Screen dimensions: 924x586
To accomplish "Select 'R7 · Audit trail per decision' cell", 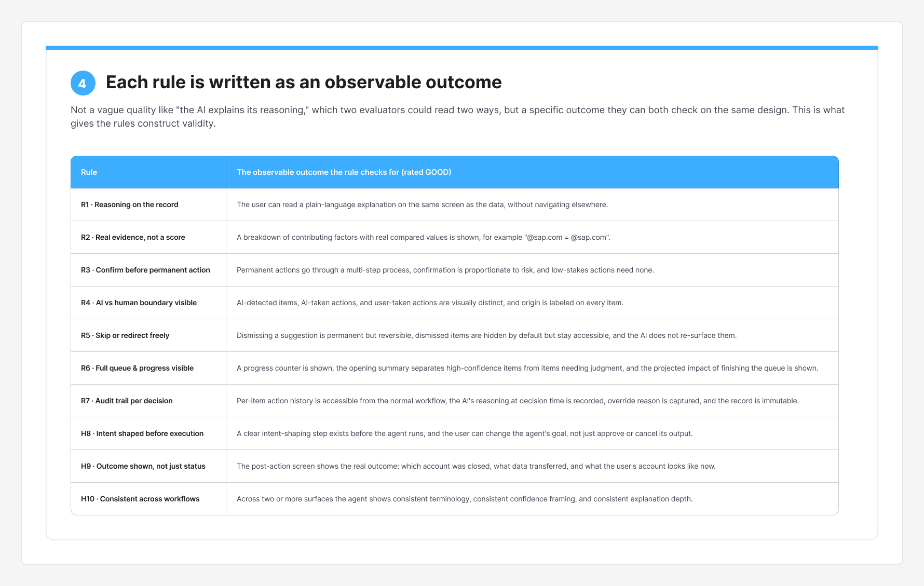I will (148, 401).
